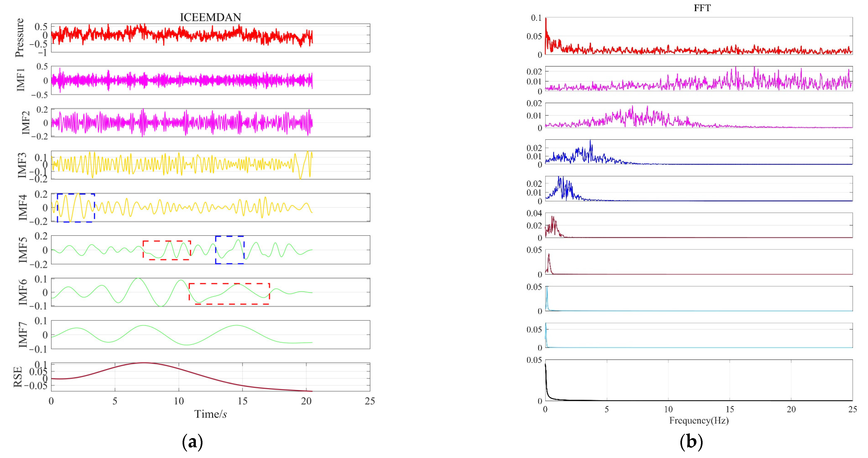The height and width of the screenshot is (458, 868).
Task: Click the top magenta FFT spectrum panel
Action: click(x=699, y=79)
